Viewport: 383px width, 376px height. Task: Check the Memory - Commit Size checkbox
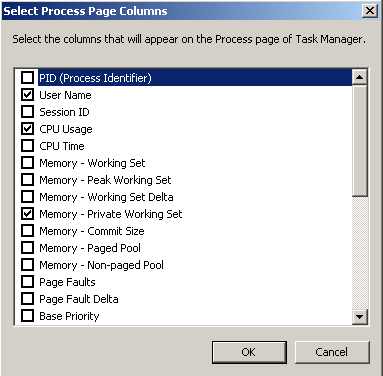pyautogui.click(x=27, y=231)
